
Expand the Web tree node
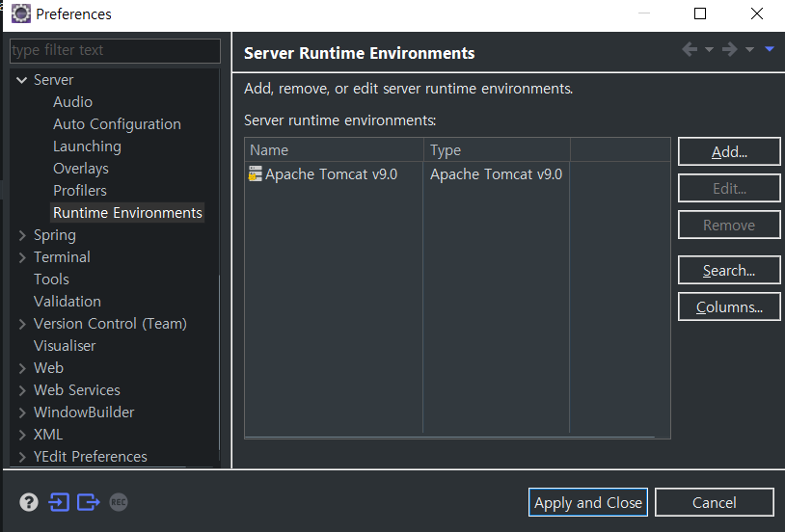tap(22, 368)
